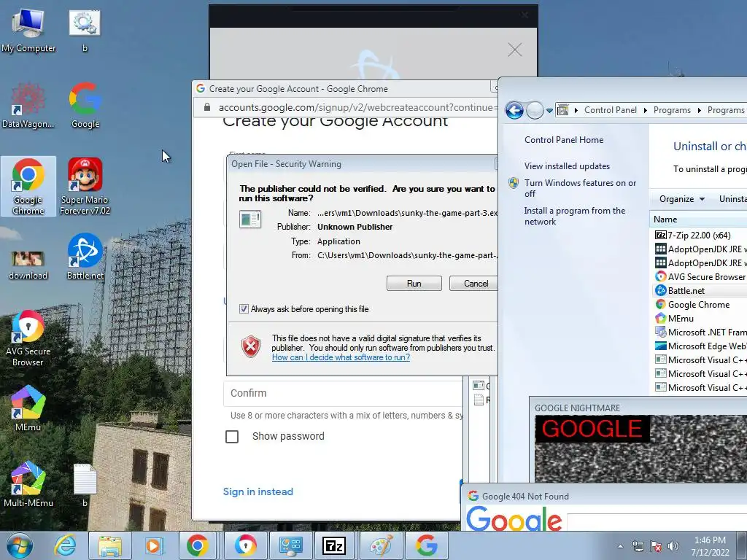This screenshot has width=747, height=560.
Task: Open recent pages dropdown in Control Panel
Action: pyautogui.click(x=549, y=111)
